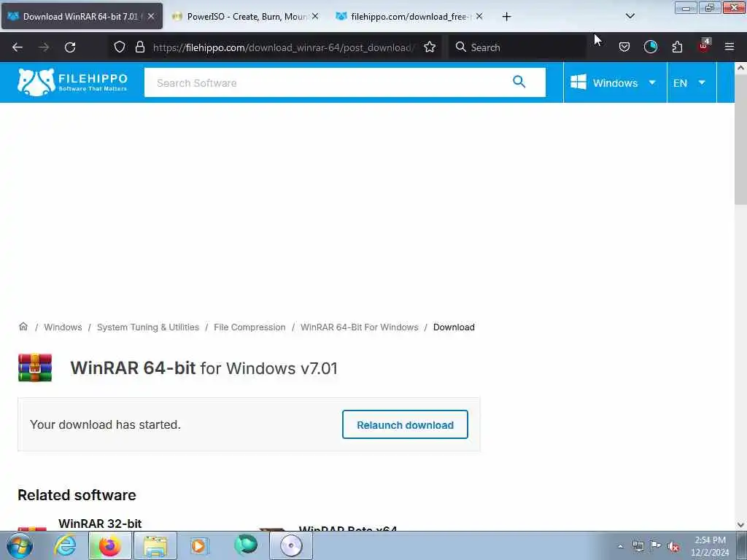Expand the Windows platform dropdown
The image size is (747, 560).
[x=614, y=83]
